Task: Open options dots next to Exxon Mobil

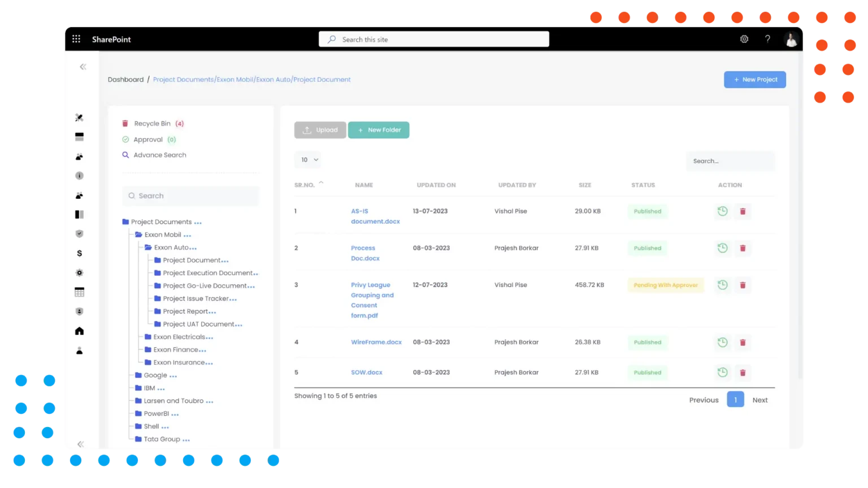Action: (x=187, y=236)
